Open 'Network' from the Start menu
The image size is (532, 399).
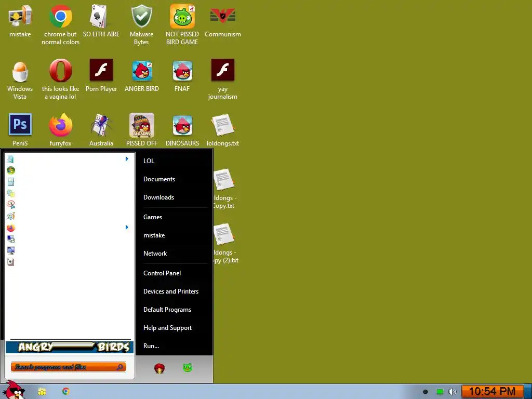(155, 254)
